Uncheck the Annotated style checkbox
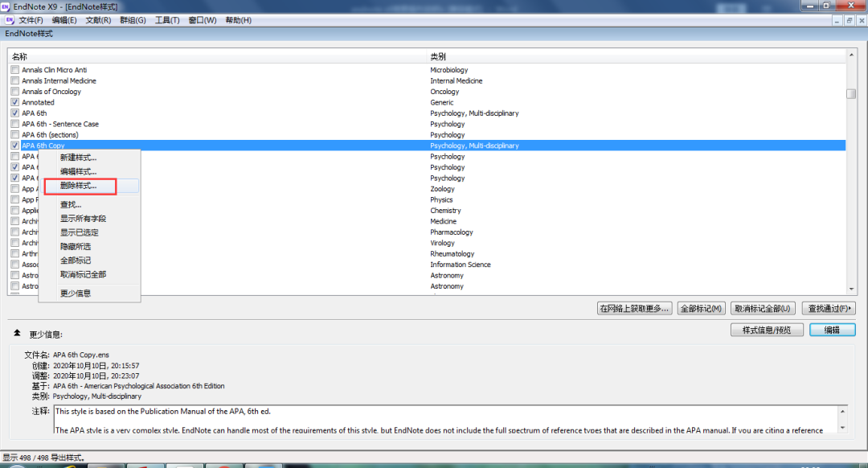Viewport: 868px width, 468px height. tap(15, 102)
